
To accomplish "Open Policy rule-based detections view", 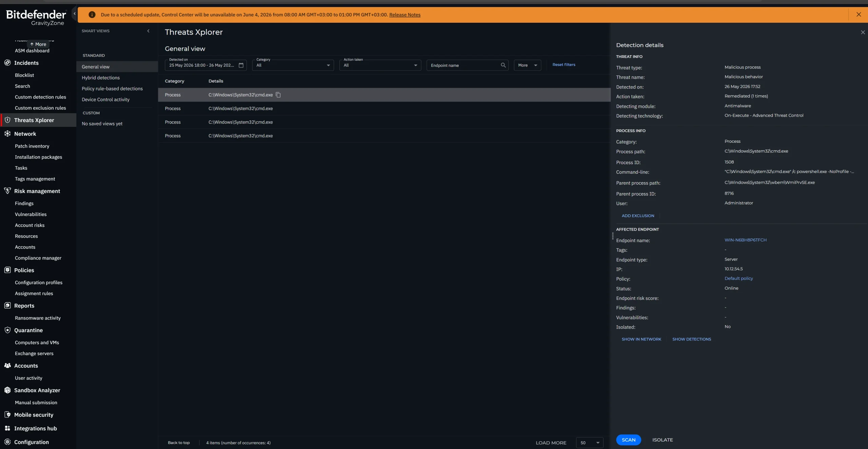I will 112,89.
